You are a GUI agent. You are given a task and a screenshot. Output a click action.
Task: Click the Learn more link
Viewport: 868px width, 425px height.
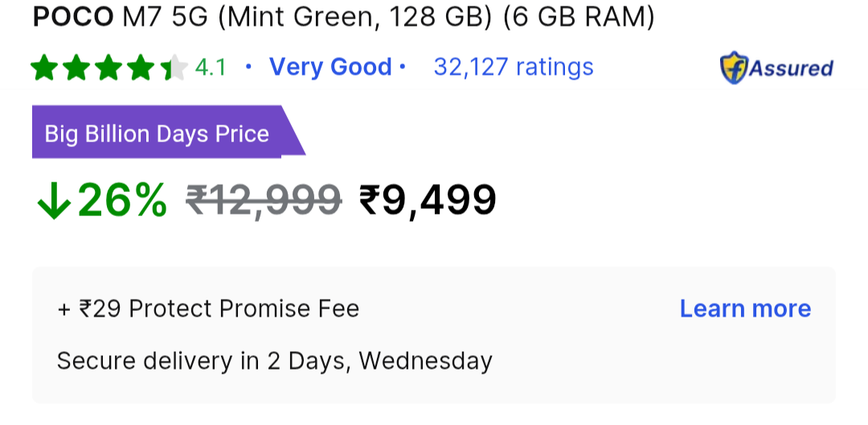(745, 309)
